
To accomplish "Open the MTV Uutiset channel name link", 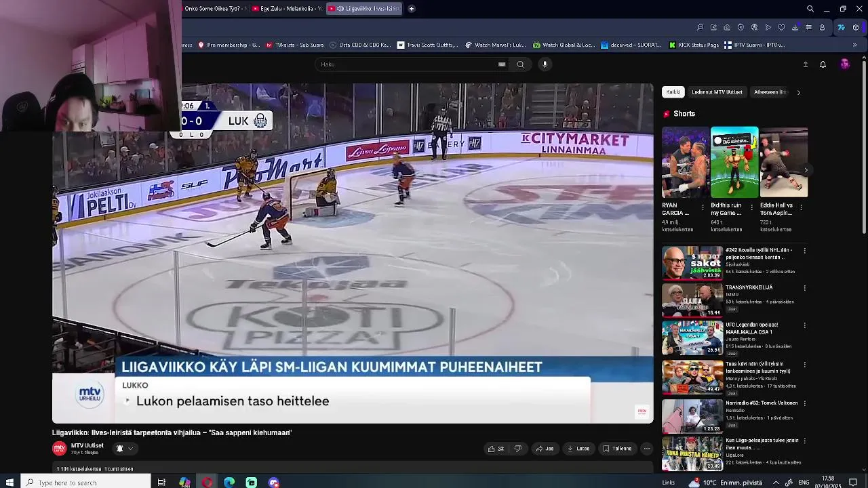I will point(87,445).
